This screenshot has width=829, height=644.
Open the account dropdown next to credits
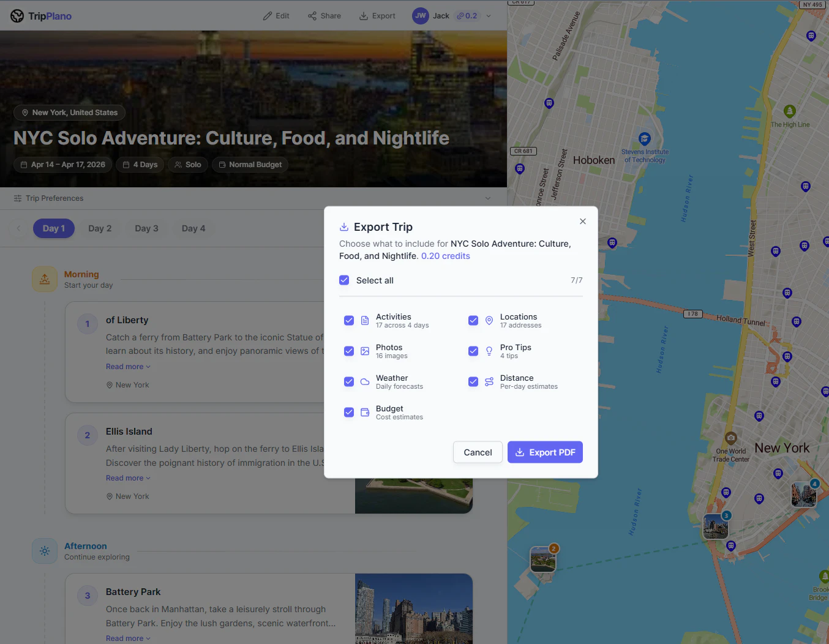click(x=488, y=16)
